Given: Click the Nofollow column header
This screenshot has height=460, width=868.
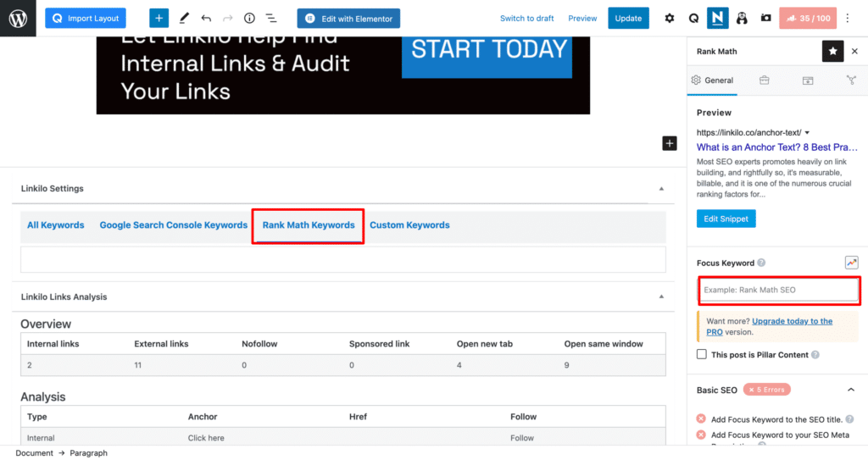Looking at the screenshot, I should 259,344.
